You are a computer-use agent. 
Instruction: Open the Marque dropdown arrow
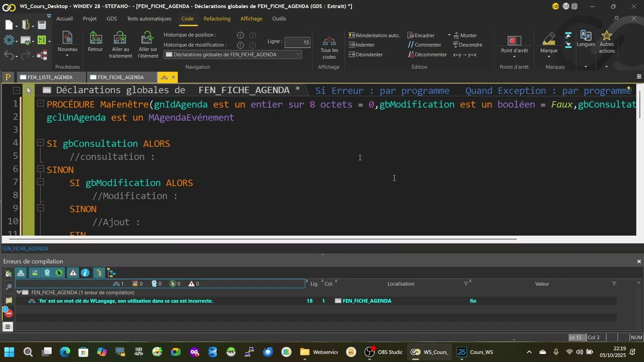(549, 57)
